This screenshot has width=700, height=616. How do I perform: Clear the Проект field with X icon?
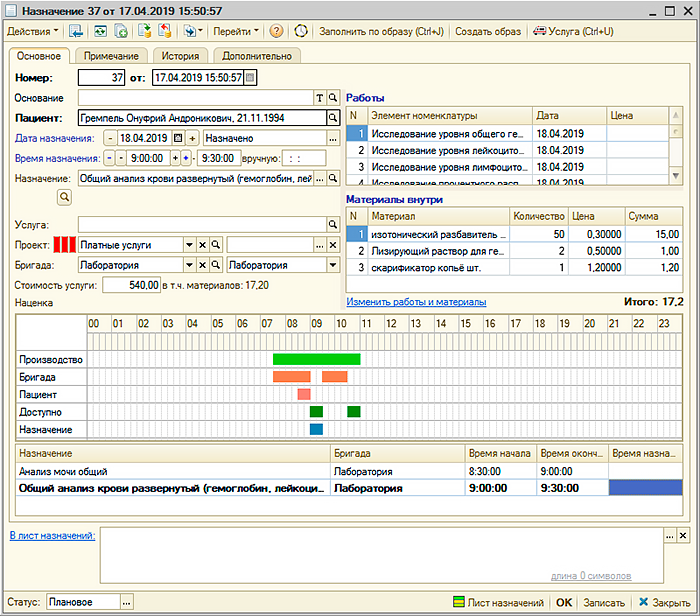coord(201,245)
